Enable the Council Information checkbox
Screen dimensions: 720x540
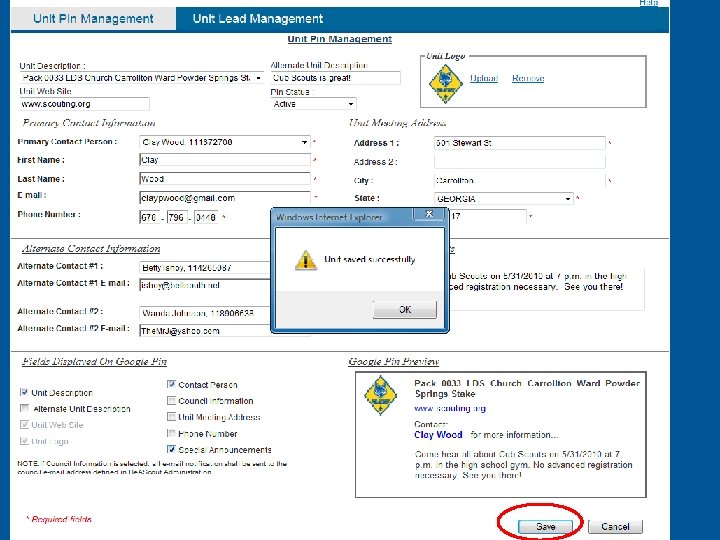click(171, 400)
